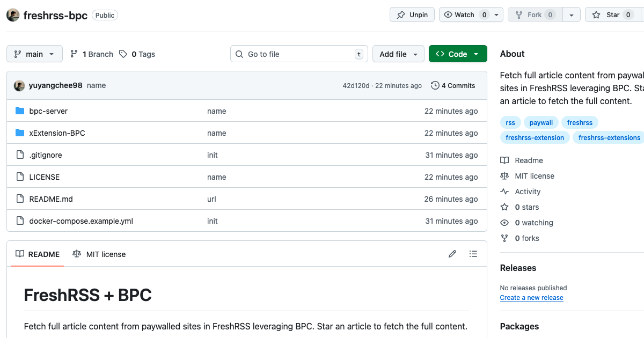Open the bpc-server folder
The image size is (644, 338).
48,111
